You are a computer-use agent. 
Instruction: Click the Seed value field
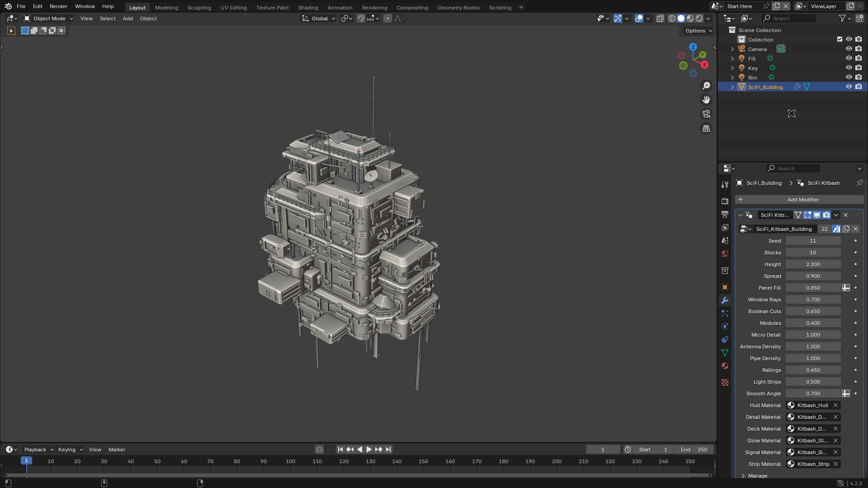coord(813,241)
